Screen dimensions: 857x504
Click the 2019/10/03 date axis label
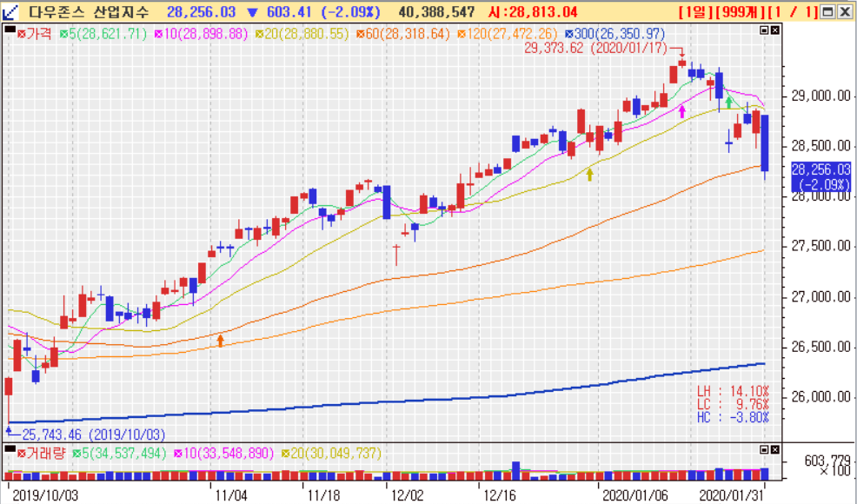(45, 495)
